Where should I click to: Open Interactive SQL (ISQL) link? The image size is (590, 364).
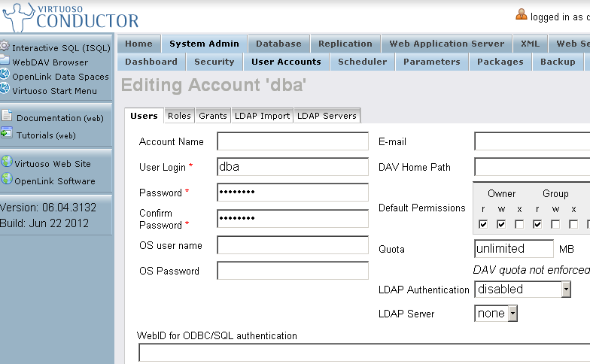tap(62, 48)
